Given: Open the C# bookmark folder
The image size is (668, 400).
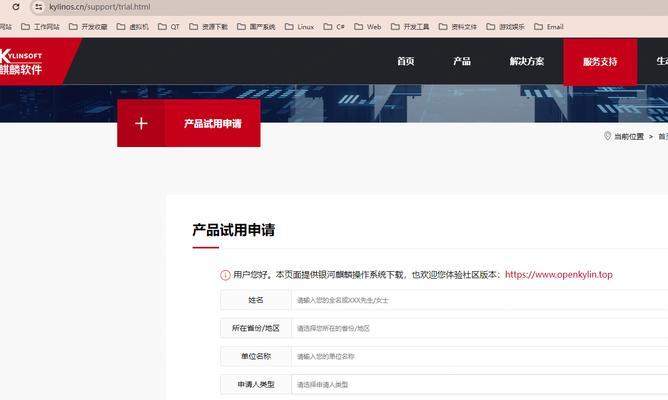Looking at the screenshot, I should tap(334, 27).
